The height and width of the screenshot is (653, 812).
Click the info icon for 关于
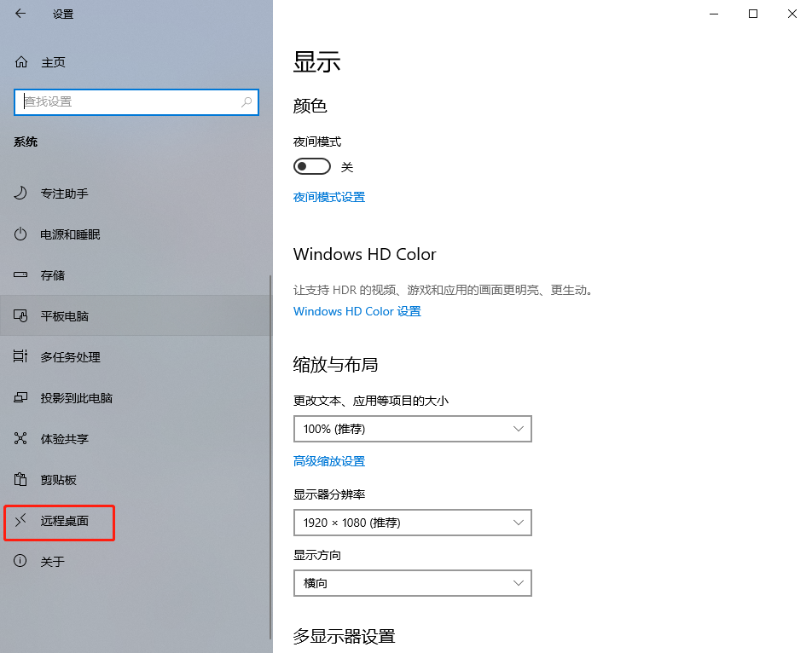click(x=20, y=561)
